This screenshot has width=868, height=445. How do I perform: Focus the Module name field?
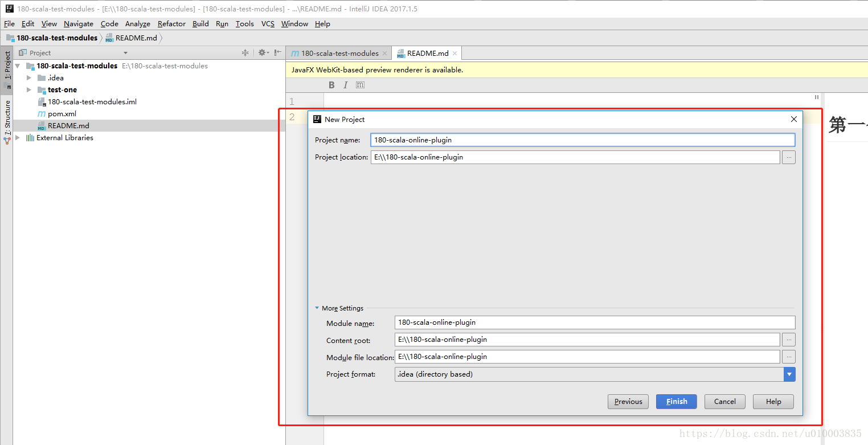[x=595, y=322]
